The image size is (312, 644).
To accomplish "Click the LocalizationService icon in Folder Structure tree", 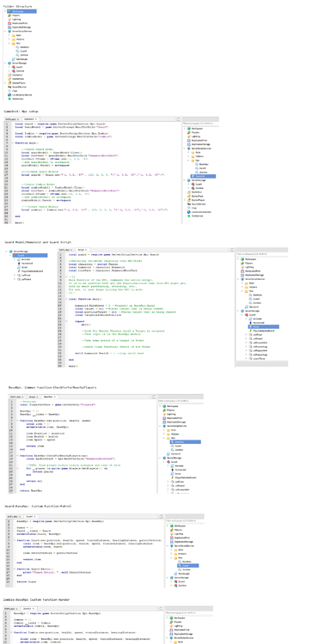I will point(9,94).
